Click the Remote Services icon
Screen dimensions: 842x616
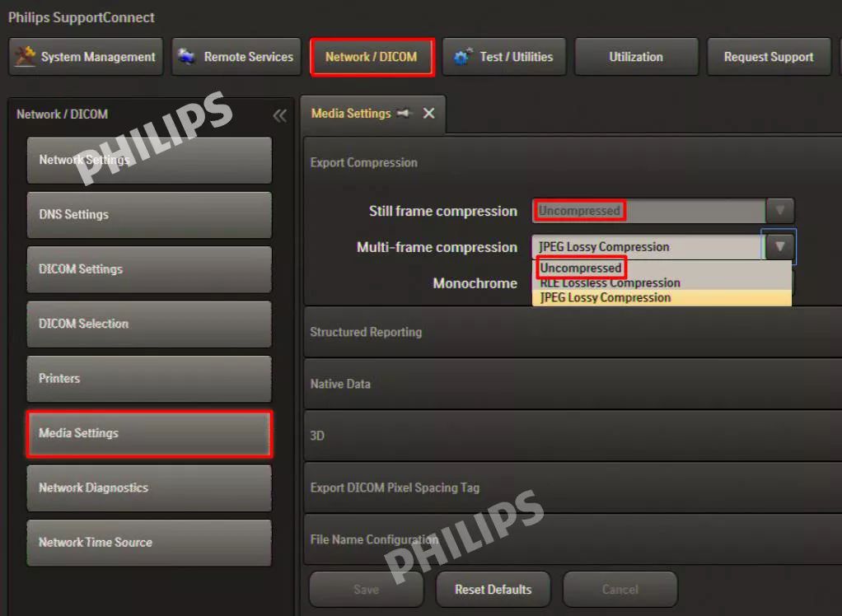(x=186, y=56)
